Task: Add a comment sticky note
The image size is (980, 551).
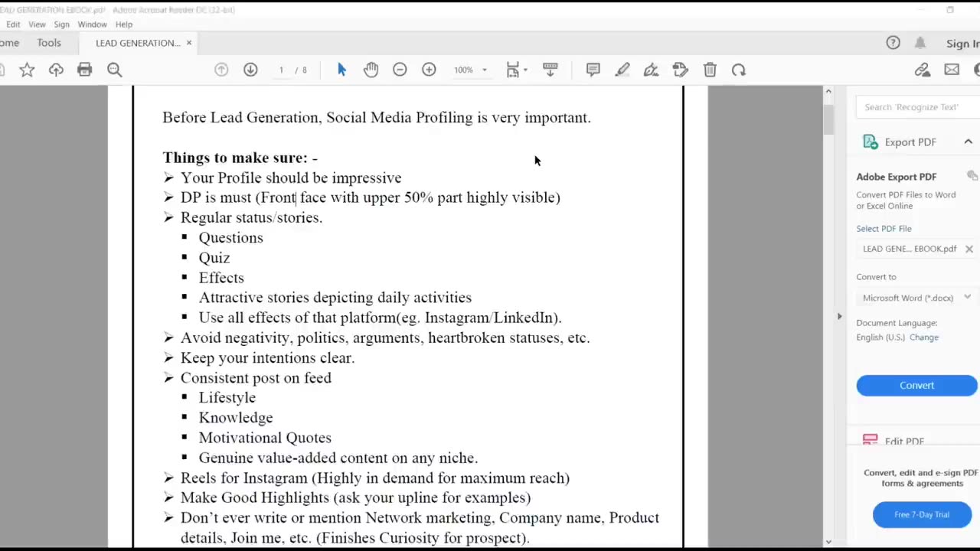Action: tap(593, 70)
